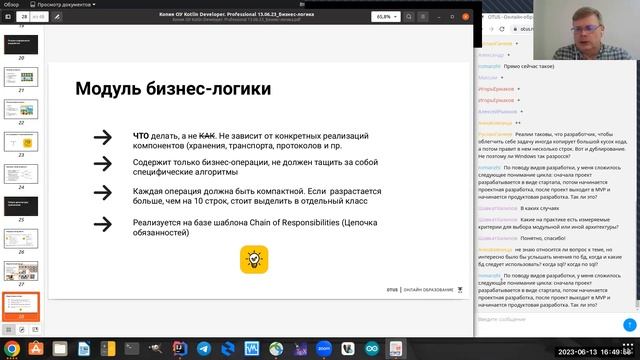Open the document viewer icon in dock

(396, 349)
